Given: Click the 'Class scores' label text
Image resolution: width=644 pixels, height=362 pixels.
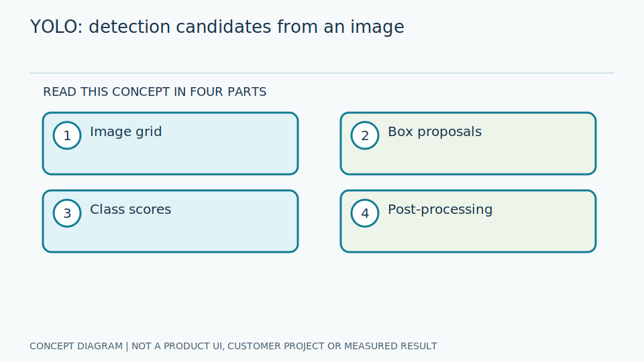Looking at the screenshot, I should coord(130,209).
